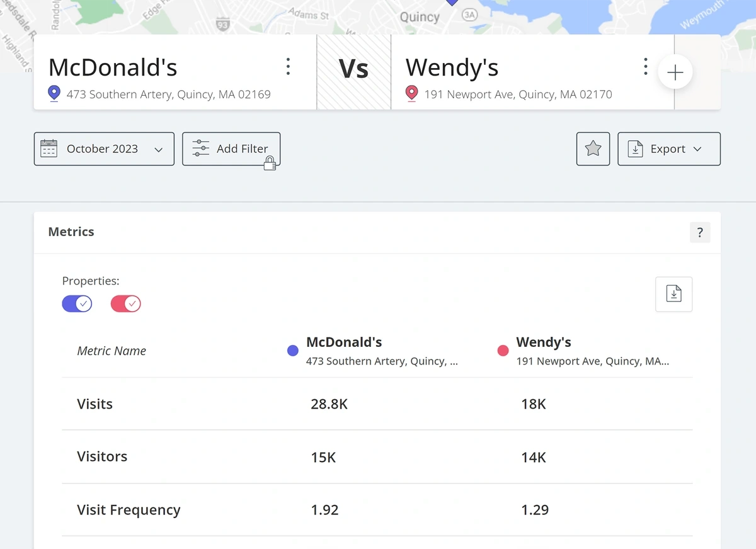The width and height of the screenshot is (756, 549).
Task: Toggle the blue McDonald's property switch
Action: tap(77, 304)
